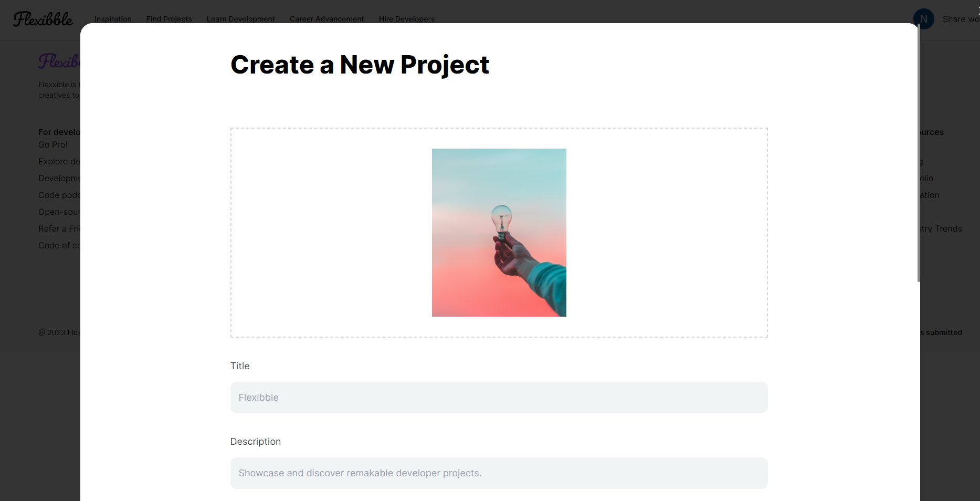Select Hire Developers in the navbar

406,19
